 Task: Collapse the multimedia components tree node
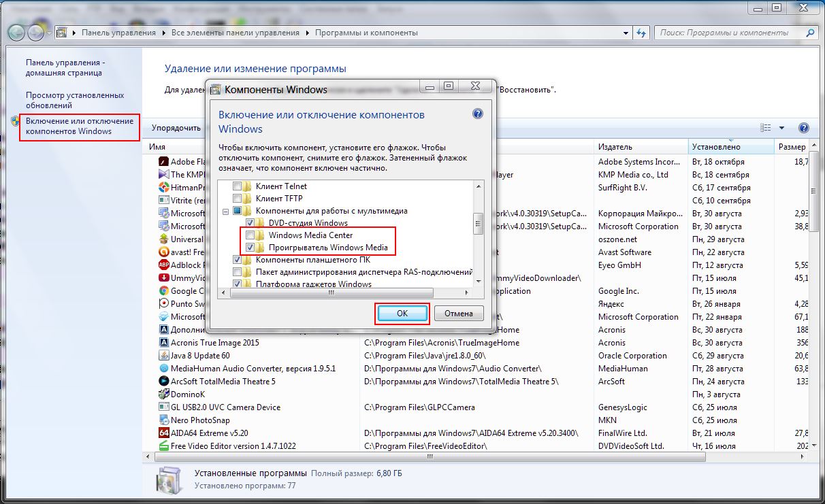pos(225,212)
